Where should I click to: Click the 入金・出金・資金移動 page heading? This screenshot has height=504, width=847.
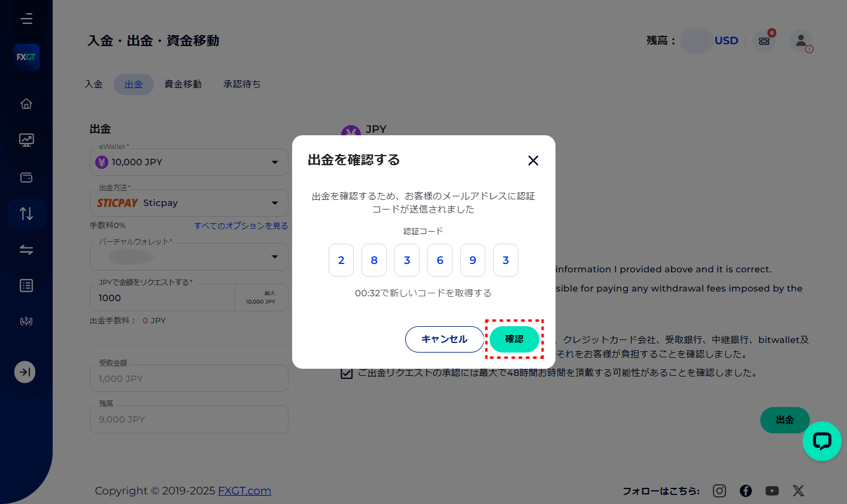[x=153, y=41]
